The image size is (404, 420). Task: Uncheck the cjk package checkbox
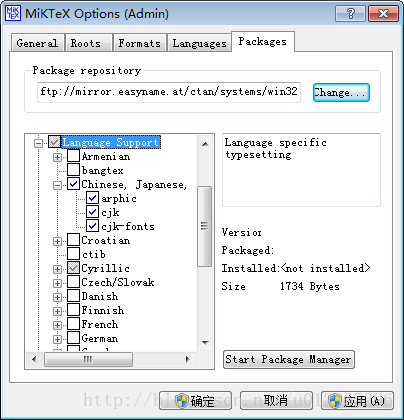92,212
